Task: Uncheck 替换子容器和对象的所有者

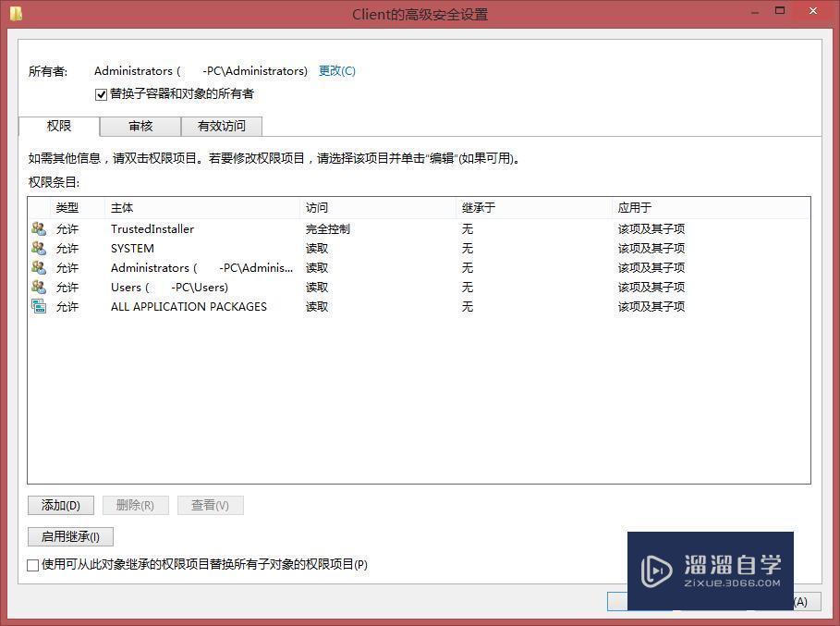Action: click(x=101, y=93)
